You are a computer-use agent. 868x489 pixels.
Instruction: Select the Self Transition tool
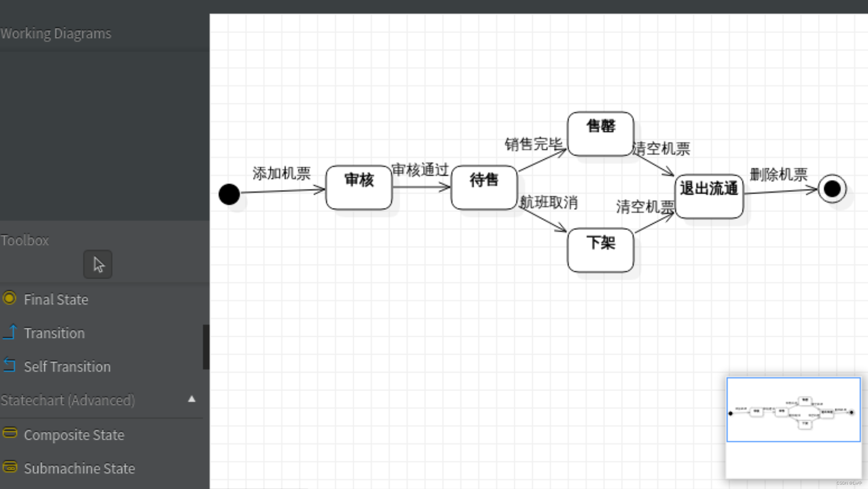click(x=66, y=366)
